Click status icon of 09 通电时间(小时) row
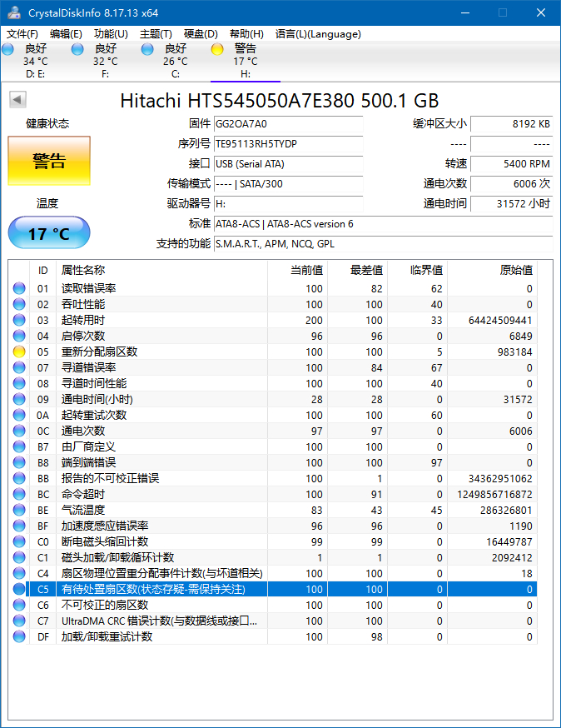Viewport: 561px width, 728px height. point(19,399)
